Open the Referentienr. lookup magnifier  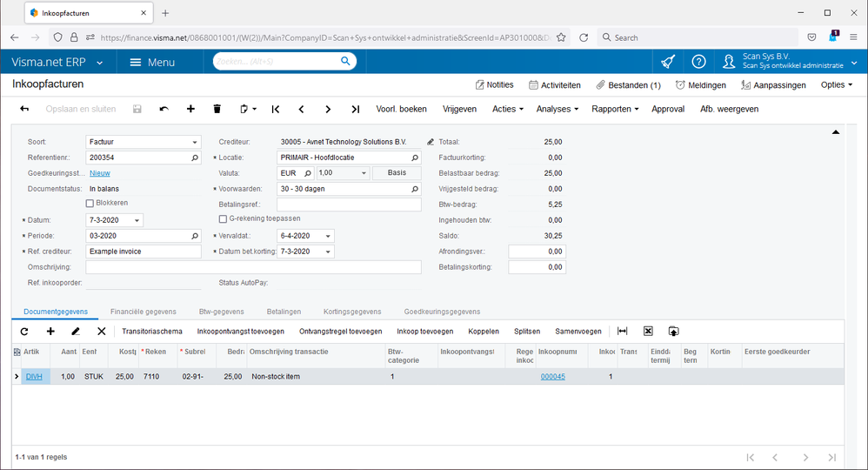[195, 158]
